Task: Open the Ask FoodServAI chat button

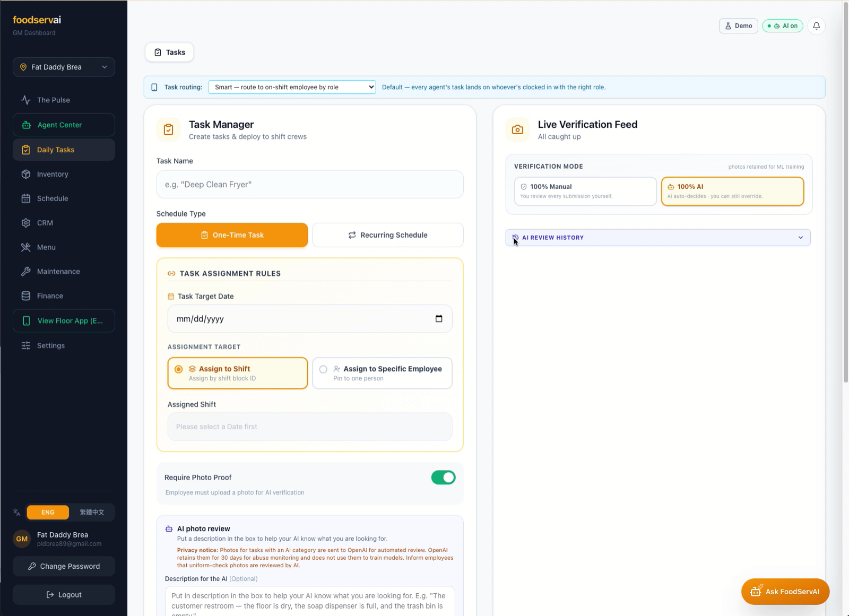Action: pyautogui.click(x=785, y=592)
